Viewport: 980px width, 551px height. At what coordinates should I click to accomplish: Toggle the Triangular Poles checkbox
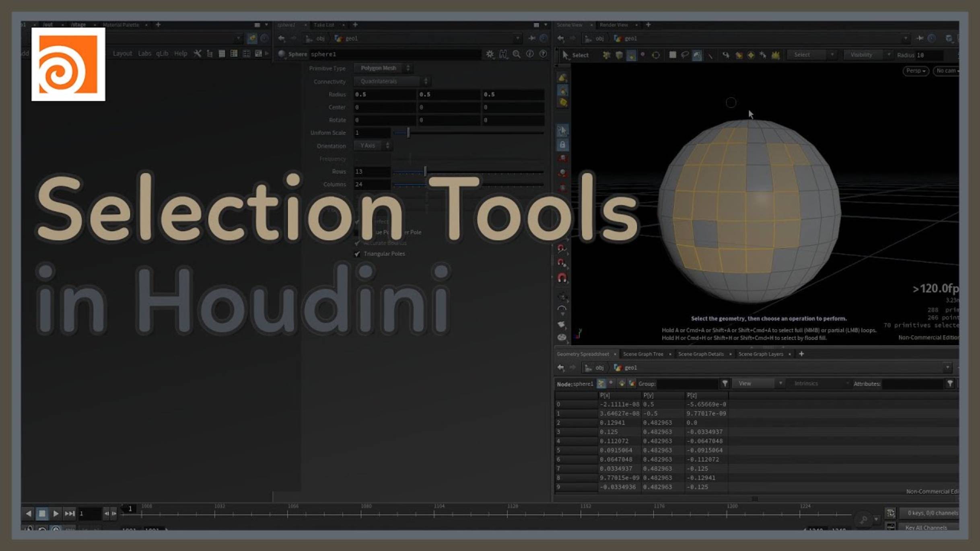(x=356, y=254)
